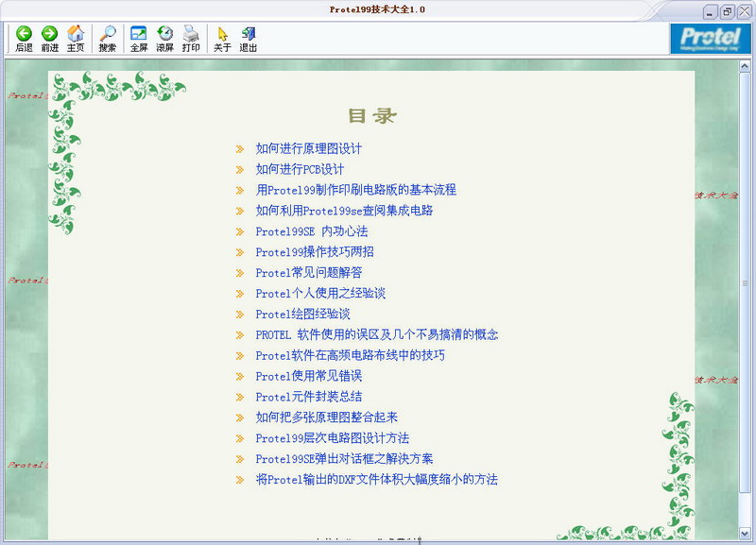
Task: Minimize the Protel99技术大全 window
Action: coord(710,12)
